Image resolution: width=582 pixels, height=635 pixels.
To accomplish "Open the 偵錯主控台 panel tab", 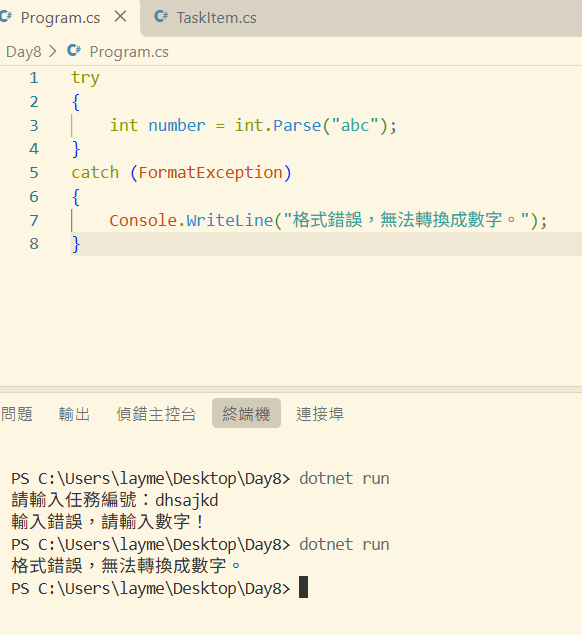I will [156, 414].
